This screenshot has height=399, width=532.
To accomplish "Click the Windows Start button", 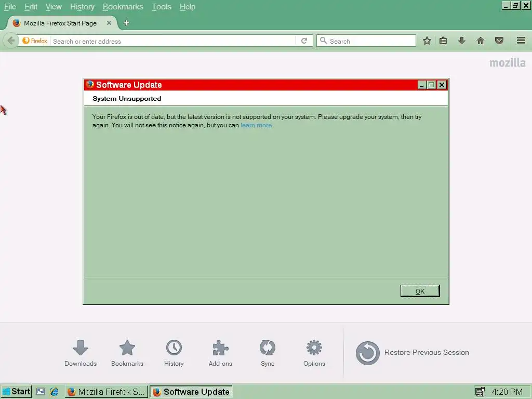I will [16, 392].
